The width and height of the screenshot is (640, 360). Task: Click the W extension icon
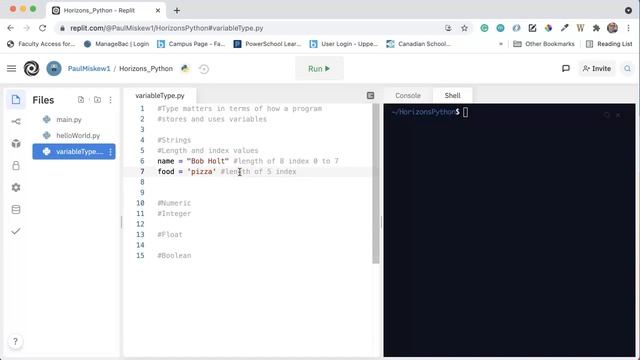(x=580, y=28)
